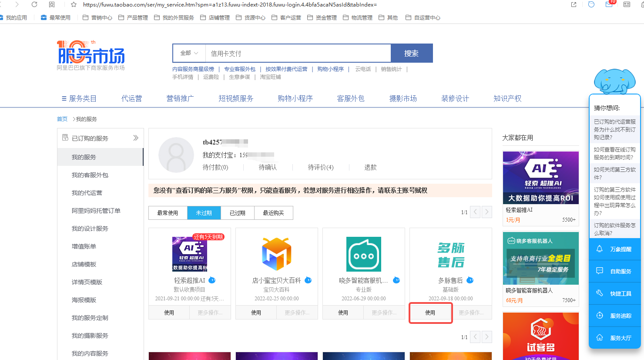
Task: Click the browser address bar URL
Action: pyautogui.click(x=230, y=4)
